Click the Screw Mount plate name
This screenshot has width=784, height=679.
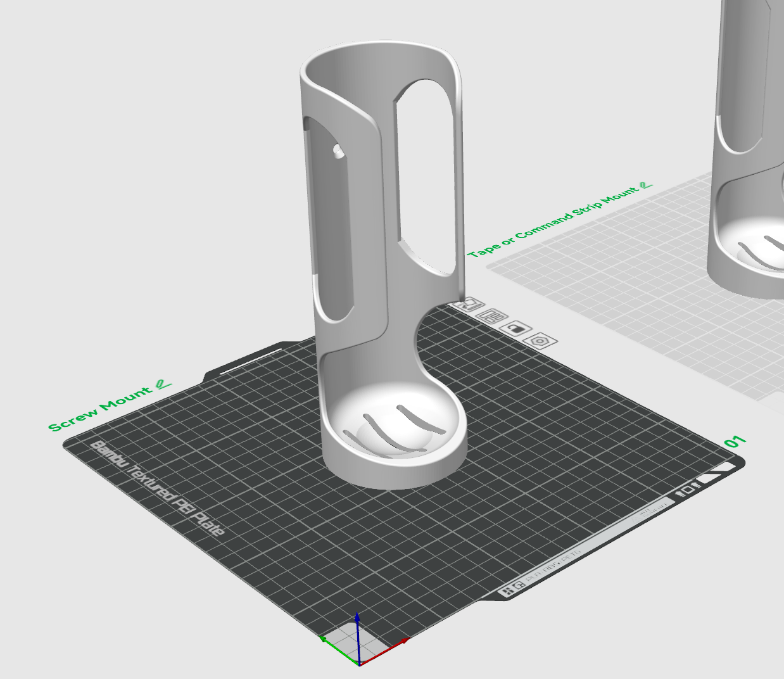(x=101, y=409)
